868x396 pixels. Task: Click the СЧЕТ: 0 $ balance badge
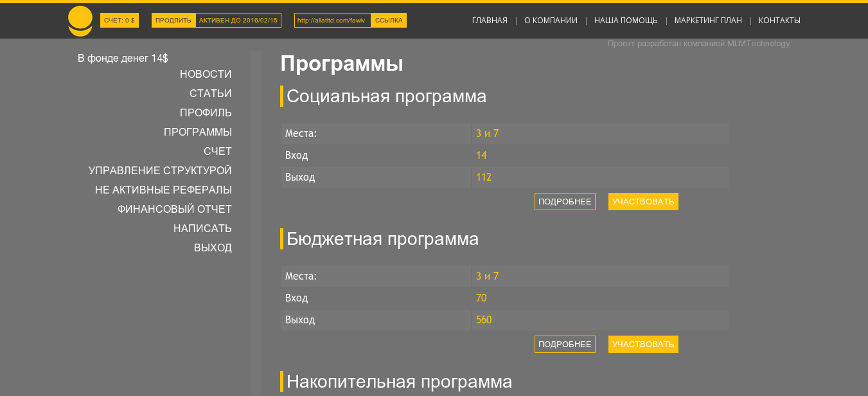[x=120, y=21]
